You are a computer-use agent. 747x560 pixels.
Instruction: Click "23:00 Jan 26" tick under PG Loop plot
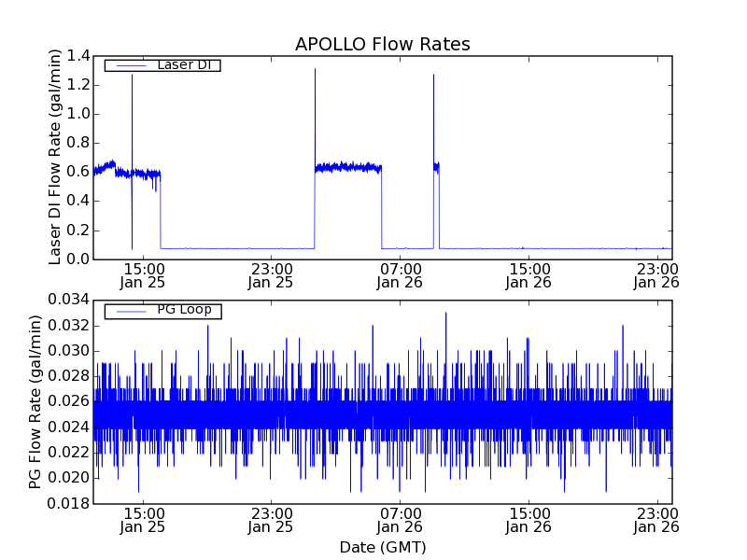coord(657,521)
